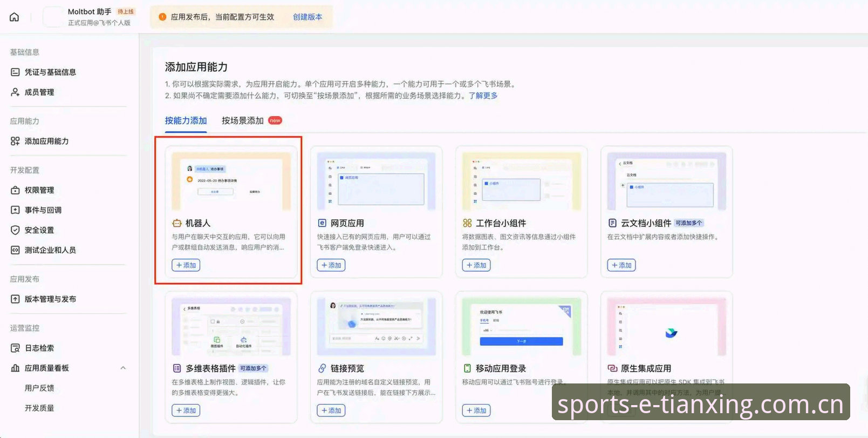Viewport: 868px width, 438px height.
Task: Click the 事件与回调 icon
Action: click(15, 210)
